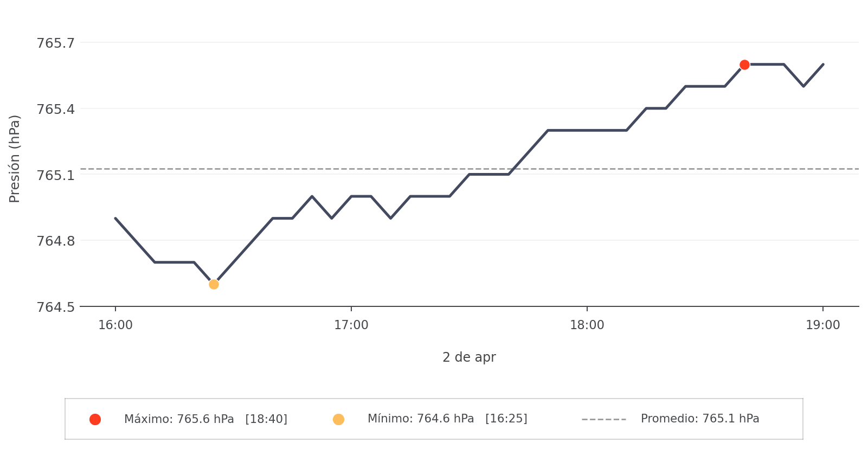Image resolution: width=868 pixels, height=449 pixels.
Task: Select the 'Promedio: 765.1 hPa' legend label
Action: [699, 419]
